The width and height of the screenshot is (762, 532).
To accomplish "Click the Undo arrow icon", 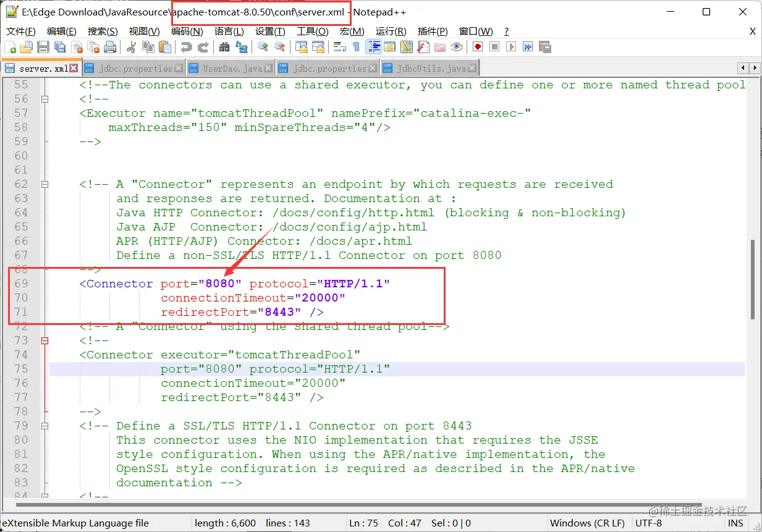I will click(186, 47).
